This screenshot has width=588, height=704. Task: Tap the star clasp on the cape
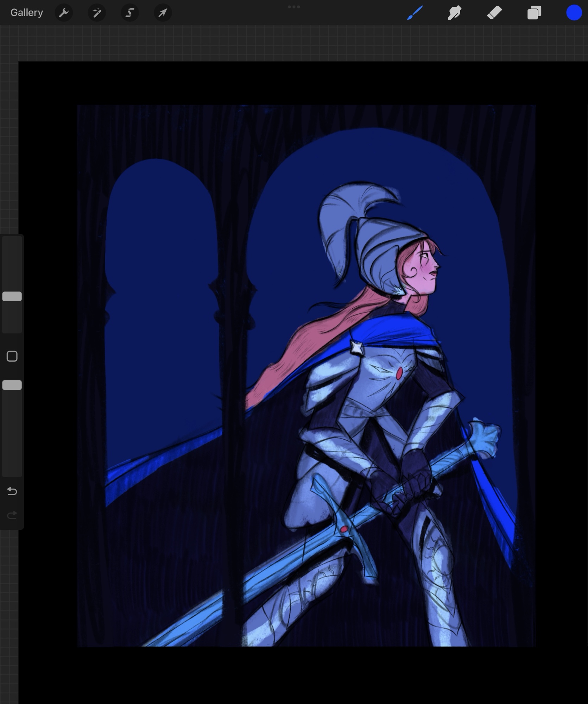pyautogui.click(x=356, y=347)
